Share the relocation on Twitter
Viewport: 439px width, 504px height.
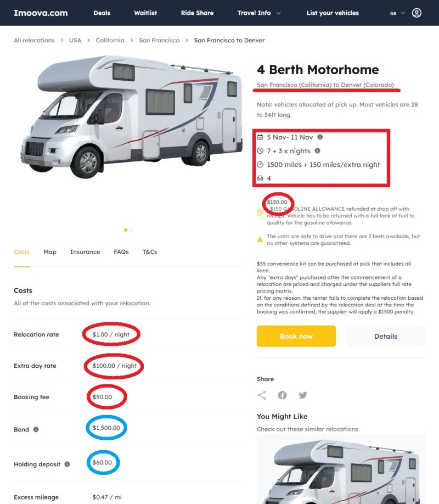[x=302, y=395]
